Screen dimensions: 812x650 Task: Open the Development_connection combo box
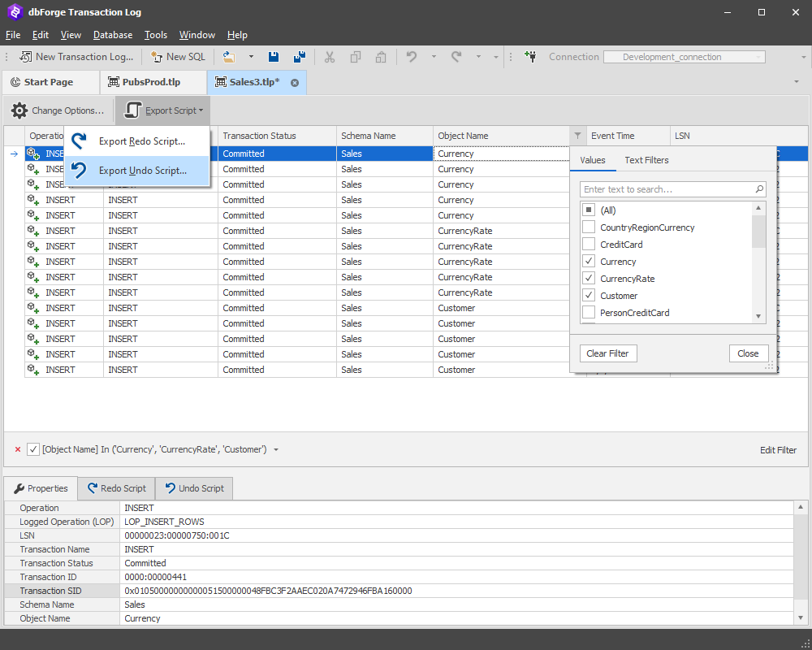pyautogui.click(x=684, y=57)
